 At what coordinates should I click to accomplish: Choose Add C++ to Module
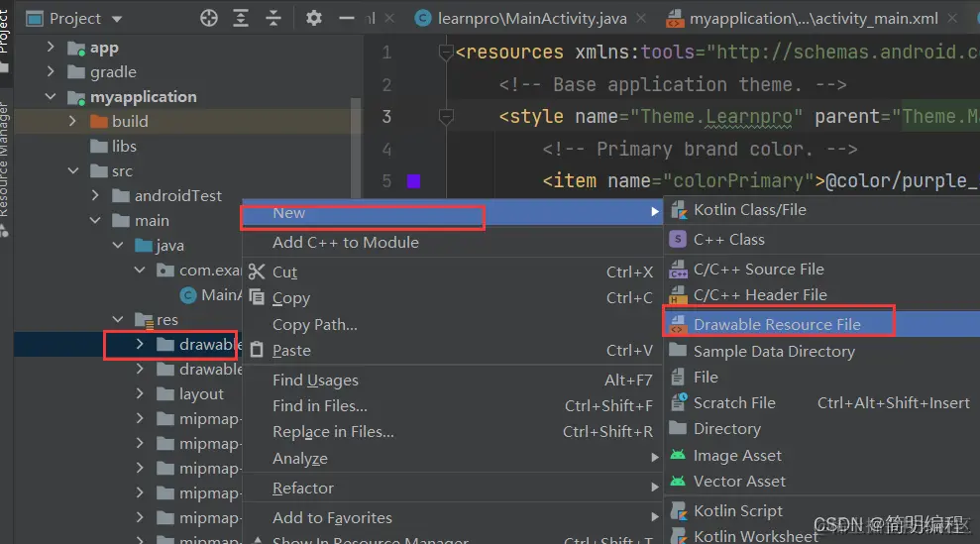(346, 243)
